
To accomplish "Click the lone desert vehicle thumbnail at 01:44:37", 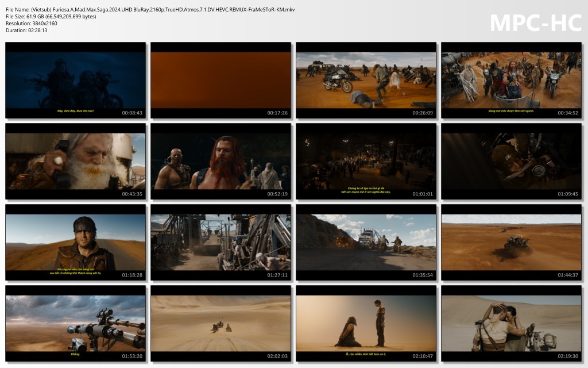I will pyautogui.click(x=511, y=242).
